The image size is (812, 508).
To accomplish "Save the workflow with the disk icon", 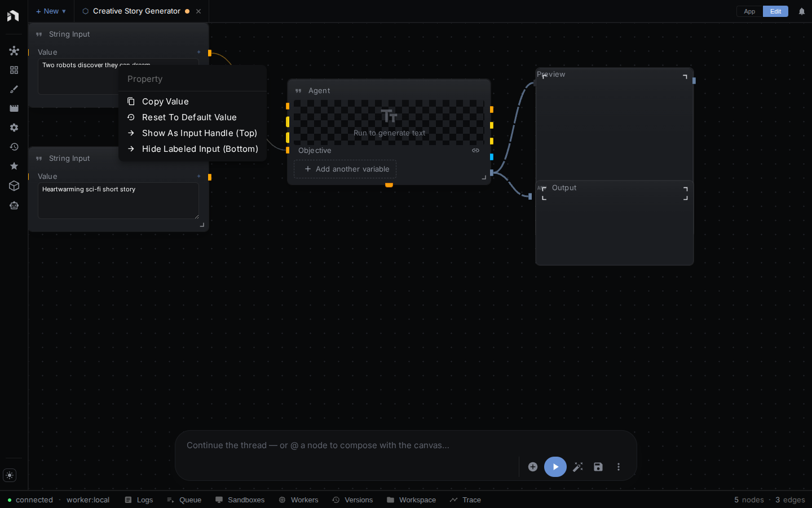I will pos(598,467).
